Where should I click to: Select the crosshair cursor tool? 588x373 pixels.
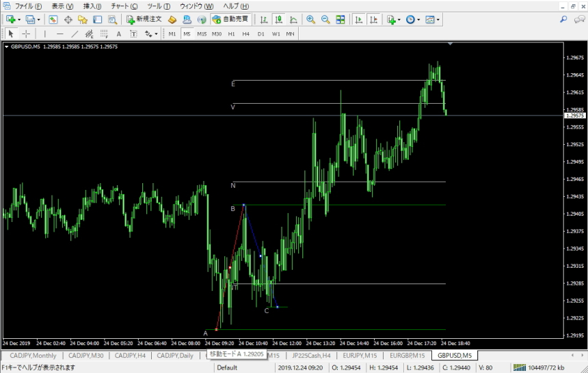pyautogui.click(x=26, y=33)
